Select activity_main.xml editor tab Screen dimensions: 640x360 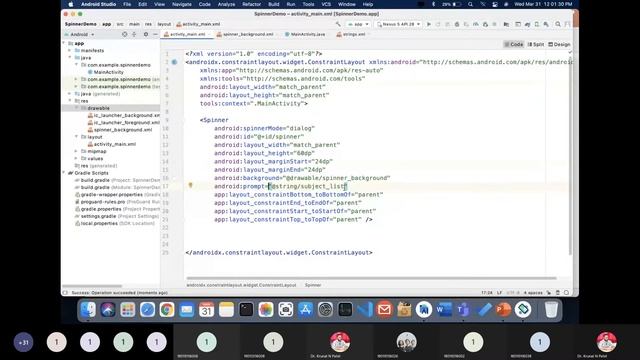coord(187,34)
